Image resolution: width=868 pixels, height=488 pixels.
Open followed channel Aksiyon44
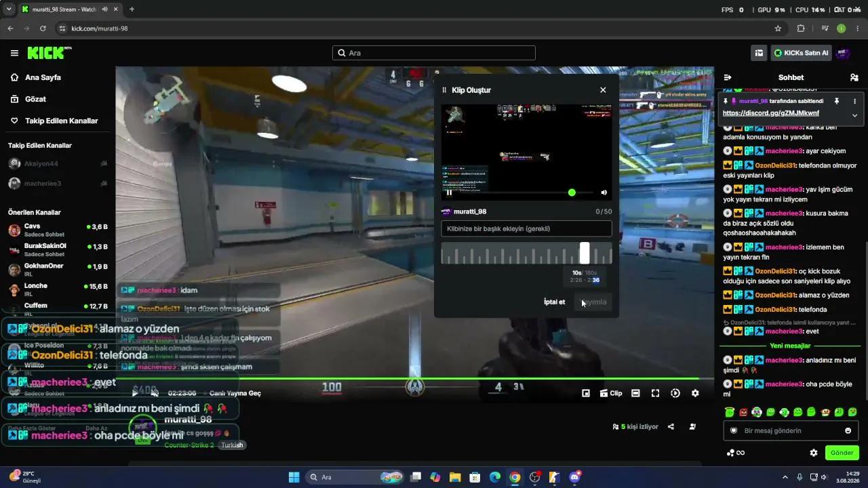click(x=58, y=163)
